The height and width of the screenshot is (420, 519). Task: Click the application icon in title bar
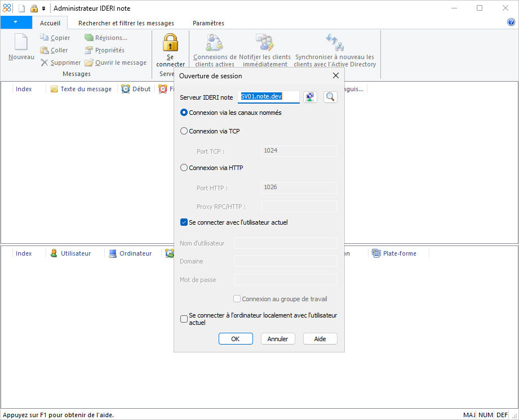7,8
